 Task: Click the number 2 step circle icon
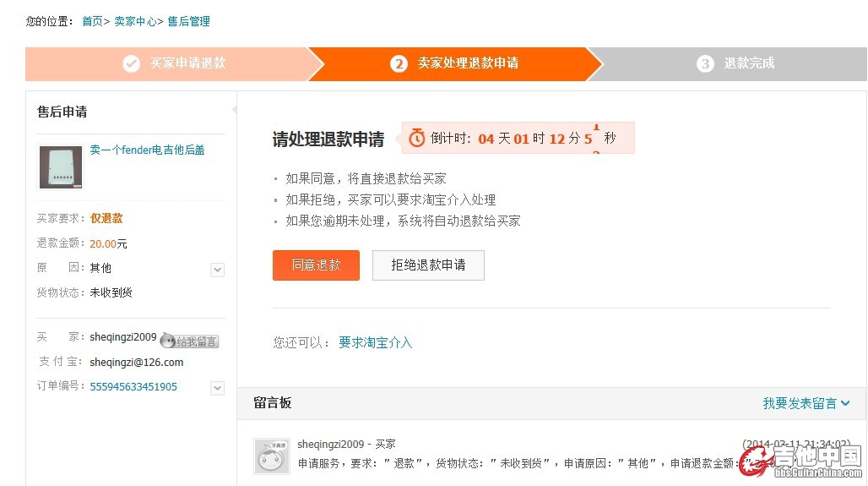399,63
